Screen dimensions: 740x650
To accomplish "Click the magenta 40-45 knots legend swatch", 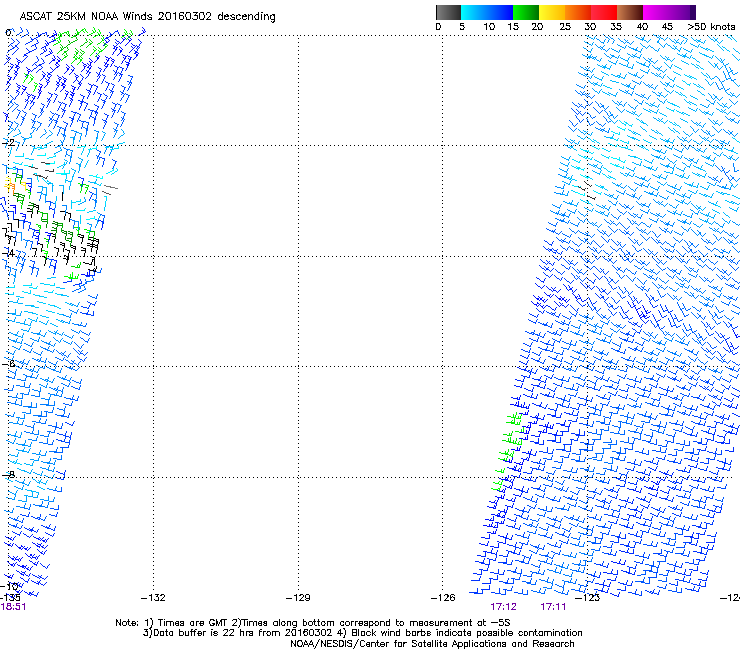I will (655, 12).
